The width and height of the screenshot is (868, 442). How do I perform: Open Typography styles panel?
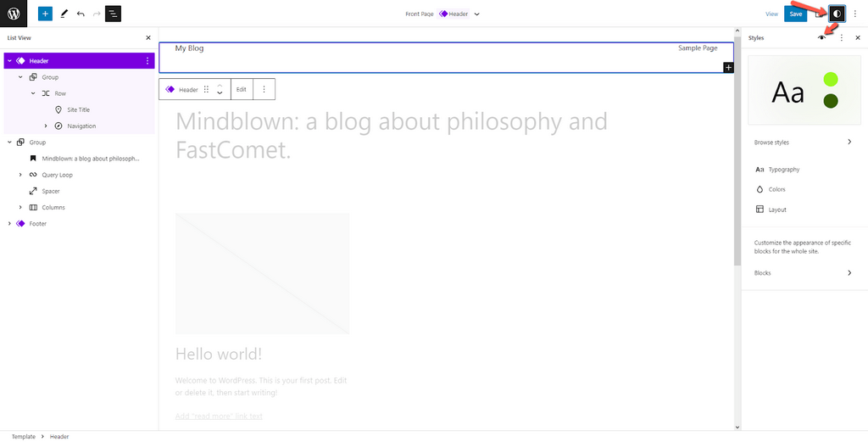[783, 170]
